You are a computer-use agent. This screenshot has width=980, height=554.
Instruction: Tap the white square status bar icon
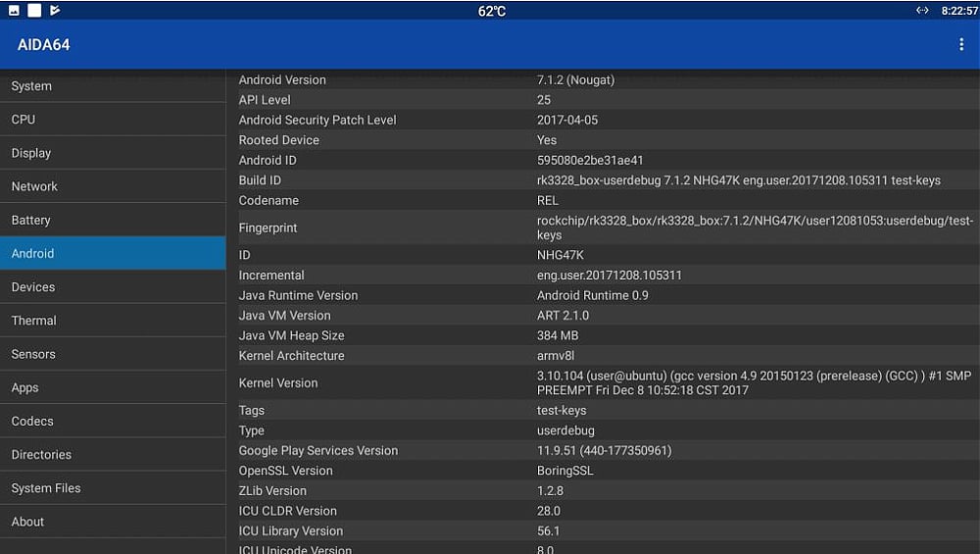[x=34, y=11]
